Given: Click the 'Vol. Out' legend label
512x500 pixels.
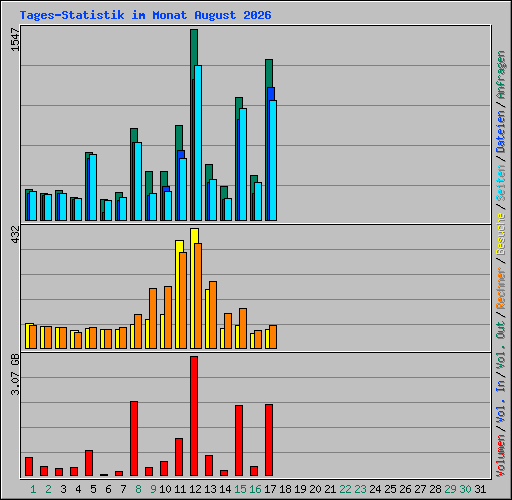Looking at the screenshot, I should tap(500, 345).
